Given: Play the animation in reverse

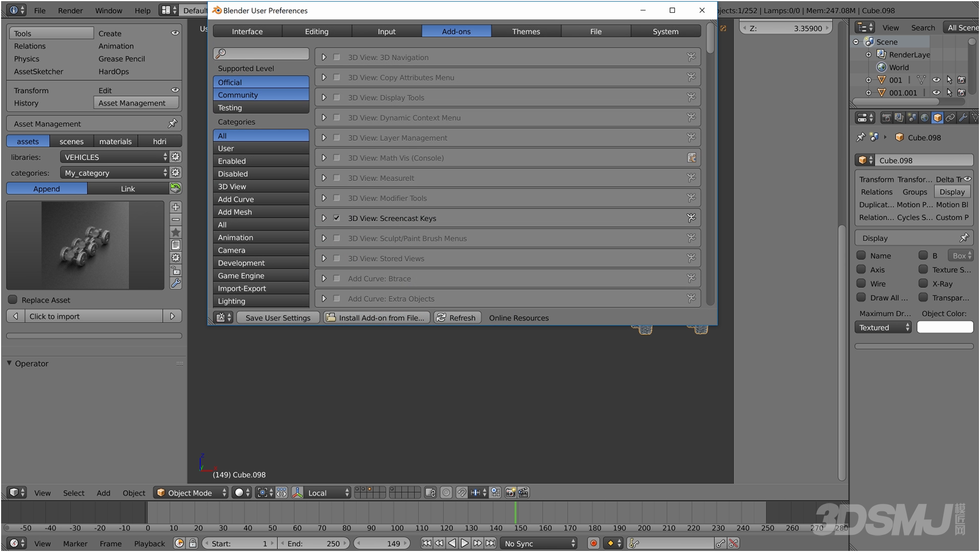Looking at the screenshot, I should tap(452, 543).
